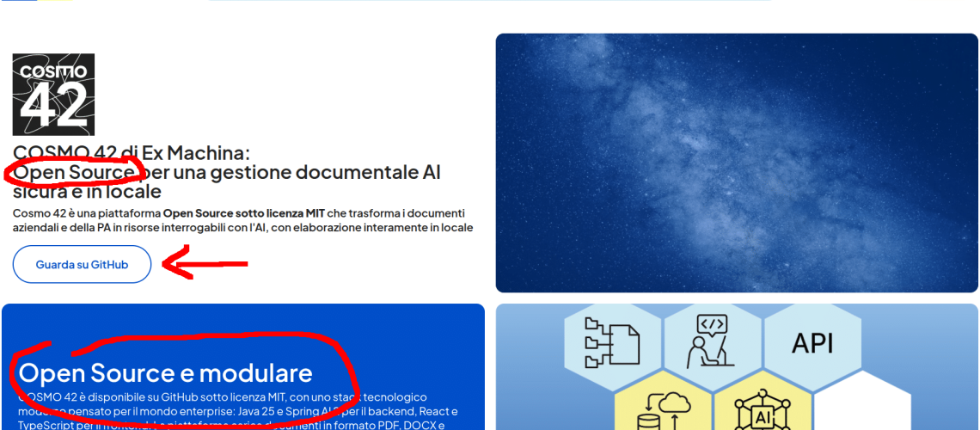Click the developer with code screen icon
This screenshot has width=980, height=430.
[x=713, y=342]
